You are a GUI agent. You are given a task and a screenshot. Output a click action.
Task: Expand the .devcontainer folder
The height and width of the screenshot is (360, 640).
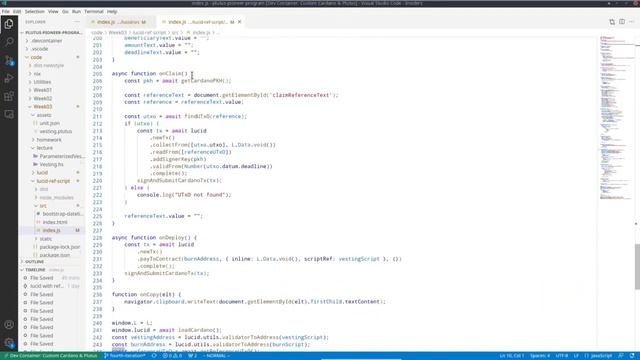coord(46,41)
